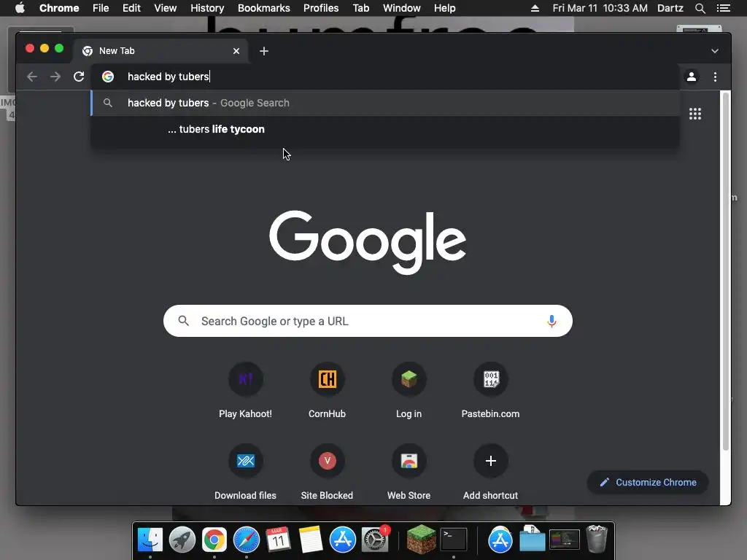
Task: Open Calendar from the Dock
Action: (278, 540)
